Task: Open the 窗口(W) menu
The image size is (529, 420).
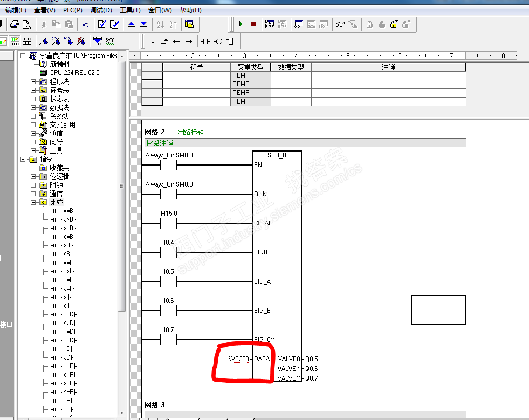Action: [x=160, y=10]
